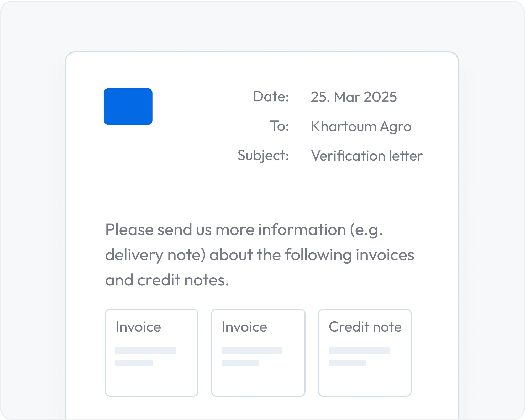Click the blue logo placeholder
The height and width of the screenshot is (420, 525).
tap(128, 107)
